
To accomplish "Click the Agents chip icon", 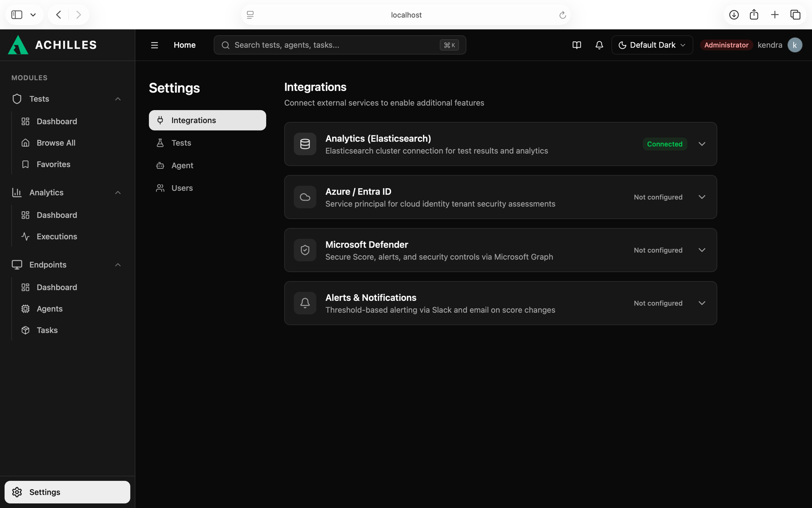I will [25, 309].
